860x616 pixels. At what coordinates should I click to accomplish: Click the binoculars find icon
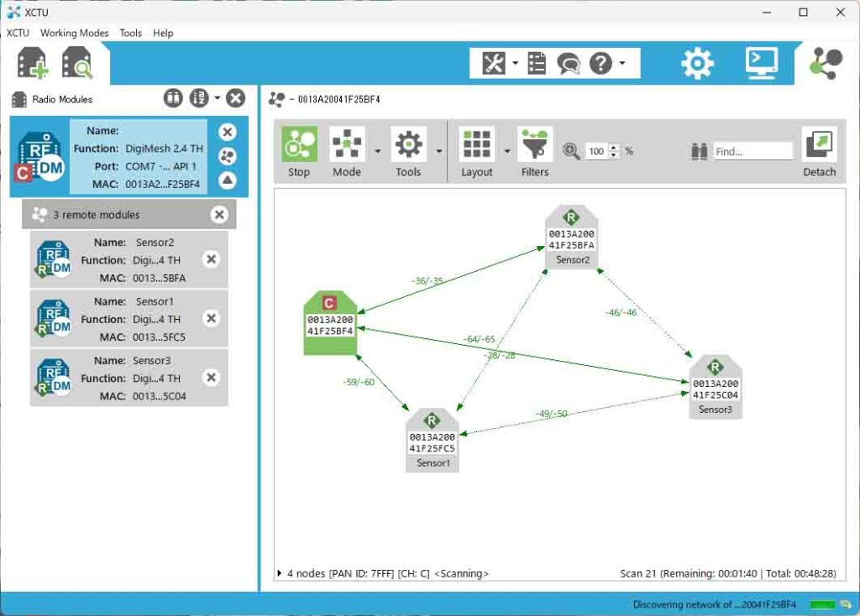pos(700,151)
